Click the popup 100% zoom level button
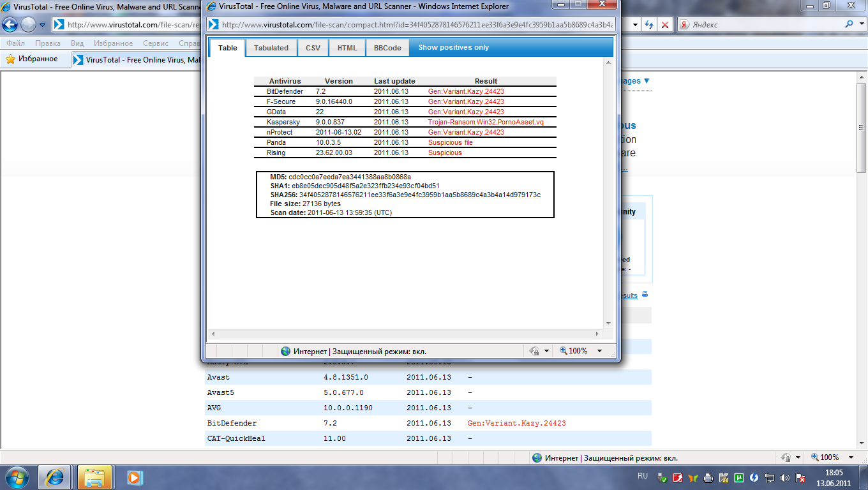 (x=574, y=351)
